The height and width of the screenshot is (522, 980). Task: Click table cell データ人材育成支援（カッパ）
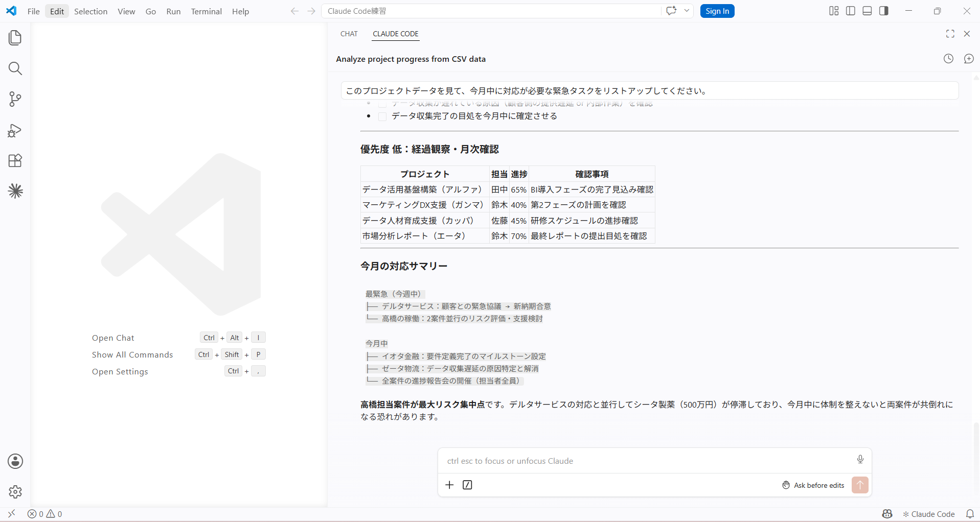(x=424, y=221)
